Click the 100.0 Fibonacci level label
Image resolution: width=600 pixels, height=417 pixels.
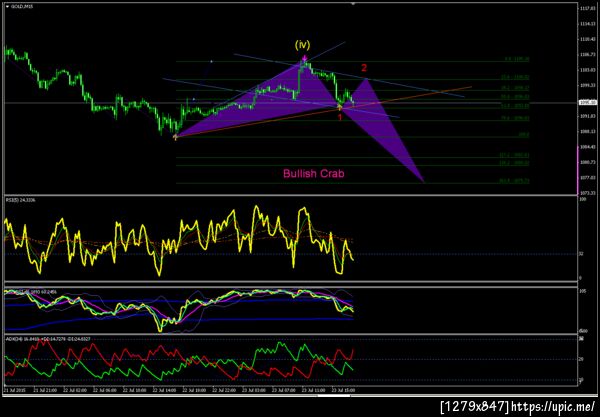[x=523, y=135]
